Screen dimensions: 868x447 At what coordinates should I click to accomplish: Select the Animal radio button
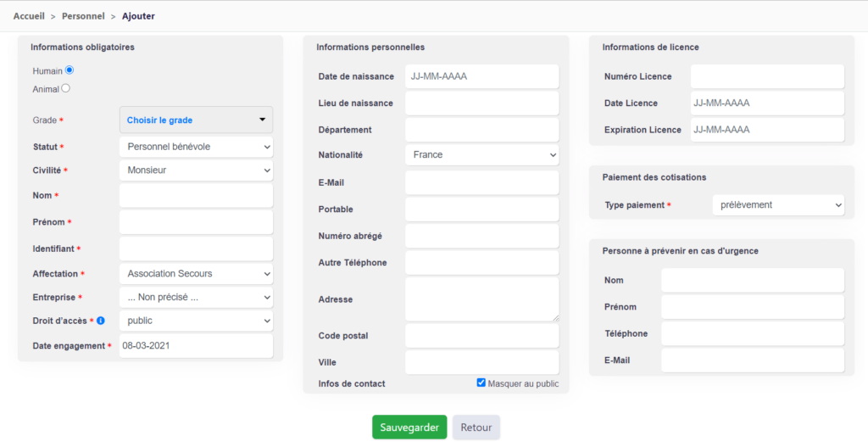(x=65, y=88)
